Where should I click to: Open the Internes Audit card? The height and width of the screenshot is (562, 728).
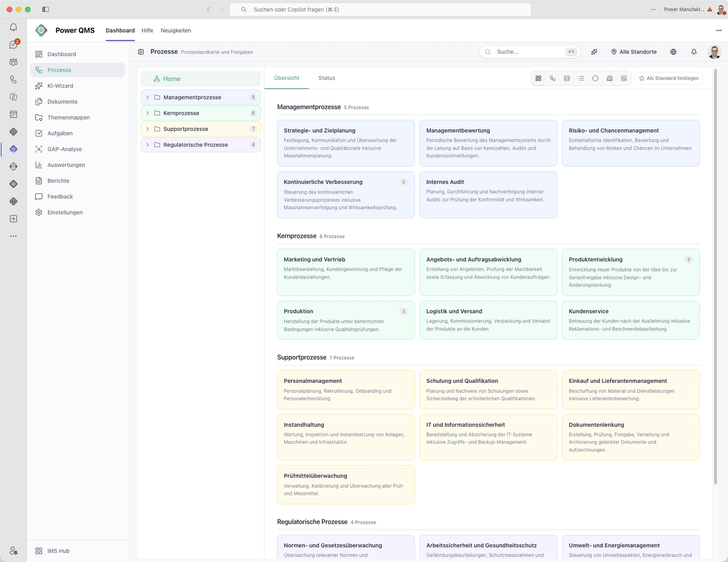[x=488, y=195]
